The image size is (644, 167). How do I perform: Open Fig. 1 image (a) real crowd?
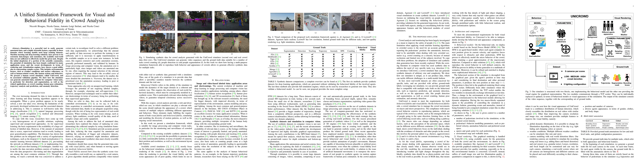[158, 21]
